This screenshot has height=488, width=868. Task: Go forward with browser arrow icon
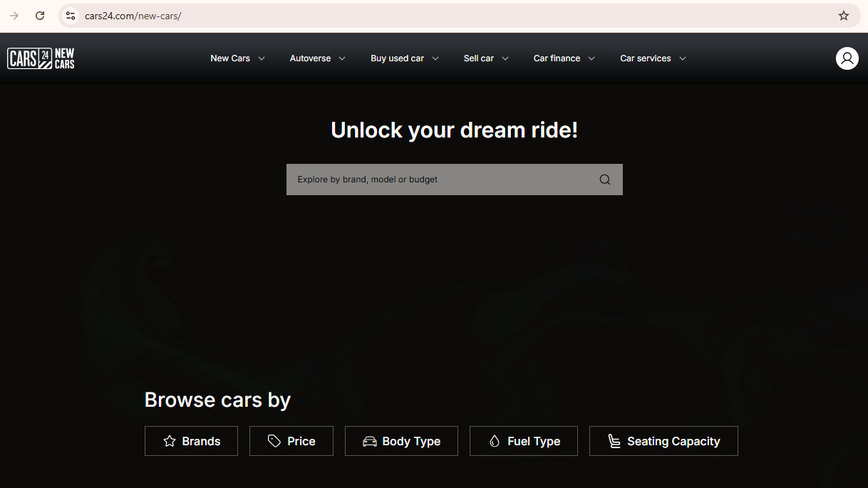point(14,16)
